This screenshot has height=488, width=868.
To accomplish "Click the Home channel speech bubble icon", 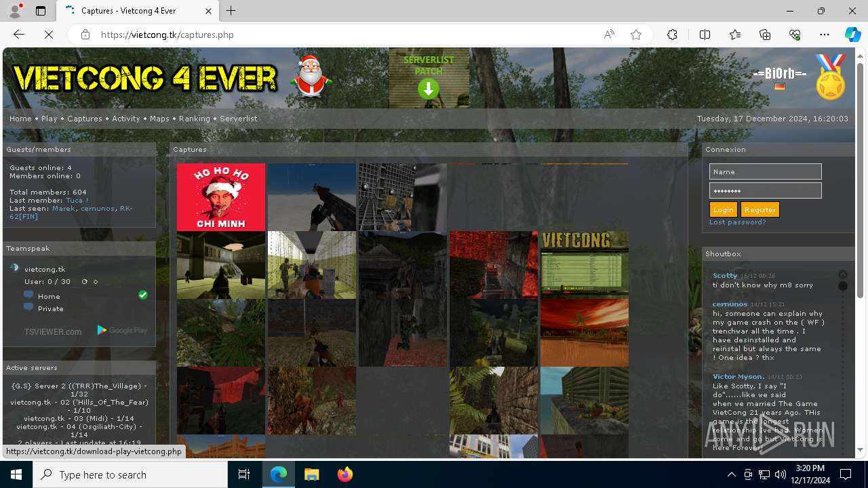I will 28,295.
